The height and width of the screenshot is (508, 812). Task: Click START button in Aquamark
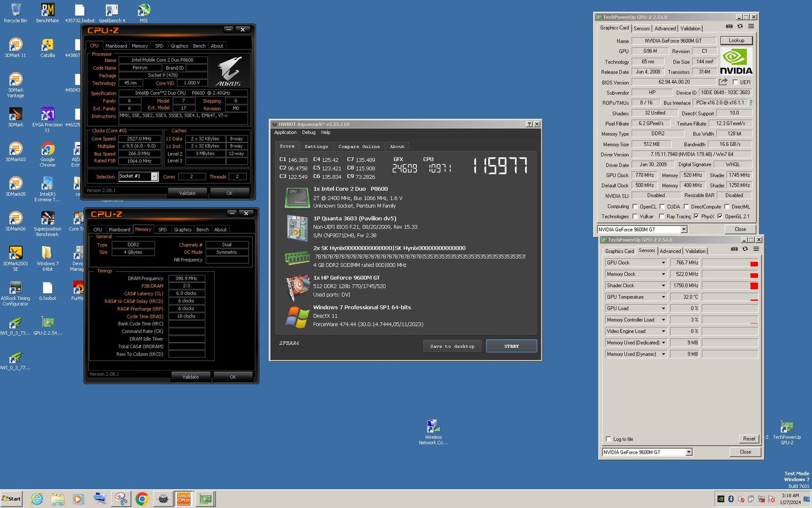(x=511, y=346)
